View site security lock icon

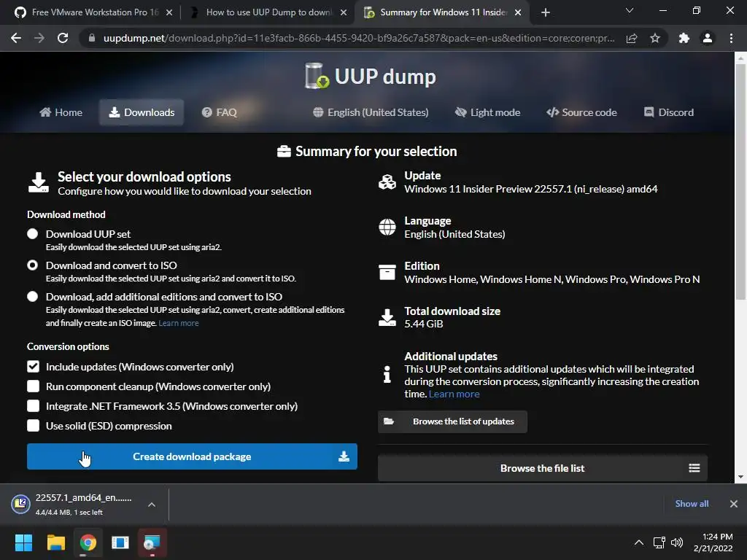tap(92, 38)
